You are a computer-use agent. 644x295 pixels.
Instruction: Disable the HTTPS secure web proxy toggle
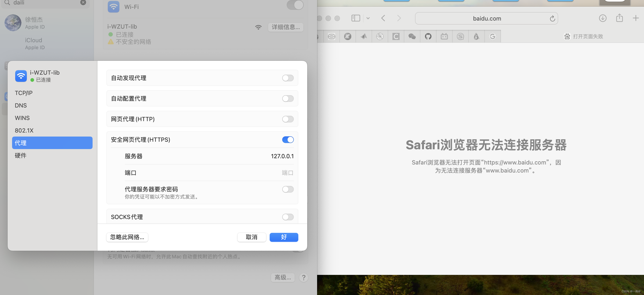point(288,140)
